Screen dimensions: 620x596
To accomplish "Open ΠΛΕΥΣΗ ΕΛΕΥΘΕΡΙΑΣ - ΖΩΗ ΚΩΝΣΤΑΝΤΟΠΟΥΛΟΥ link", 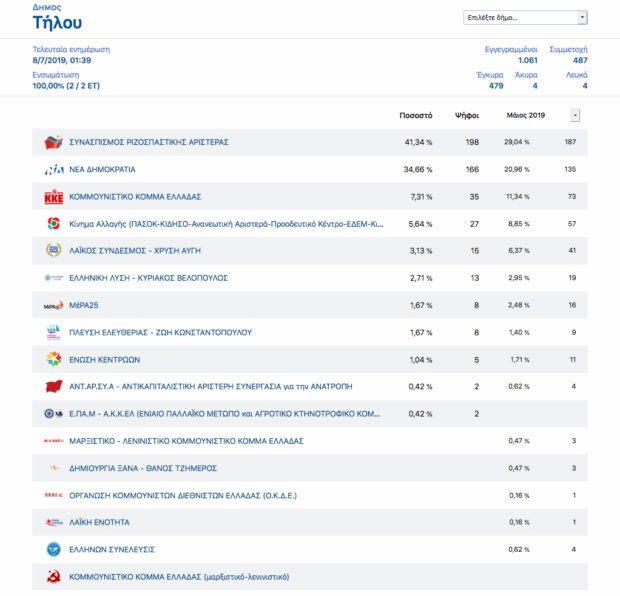I will 160,333.
